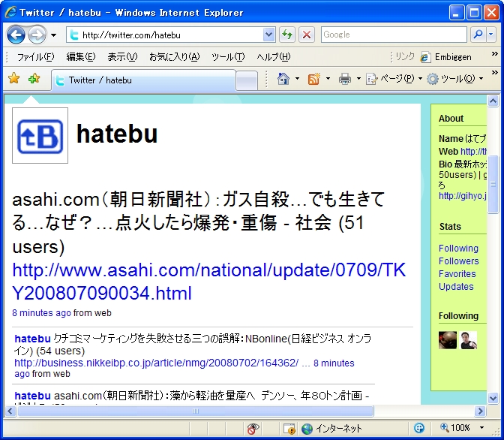Open the print options dropdown arrow

(358, 79)
